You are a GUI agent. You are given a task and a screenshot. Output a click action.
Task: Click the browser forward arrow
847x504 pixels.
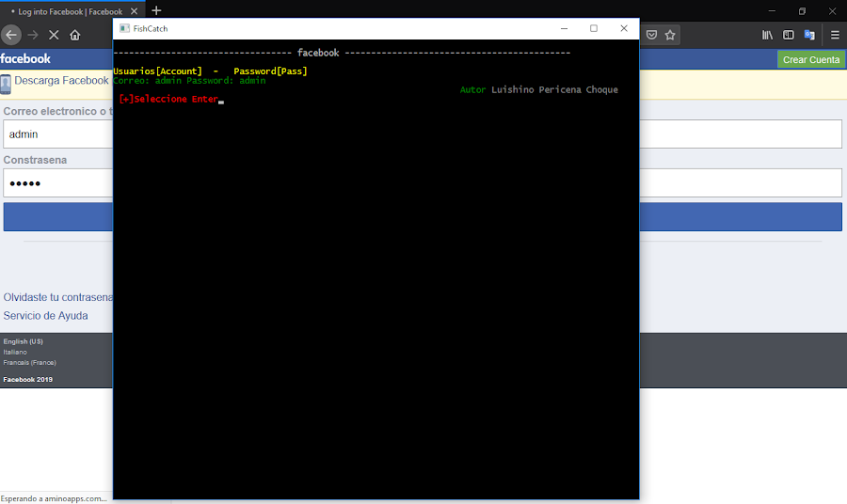tap(33, 35)
